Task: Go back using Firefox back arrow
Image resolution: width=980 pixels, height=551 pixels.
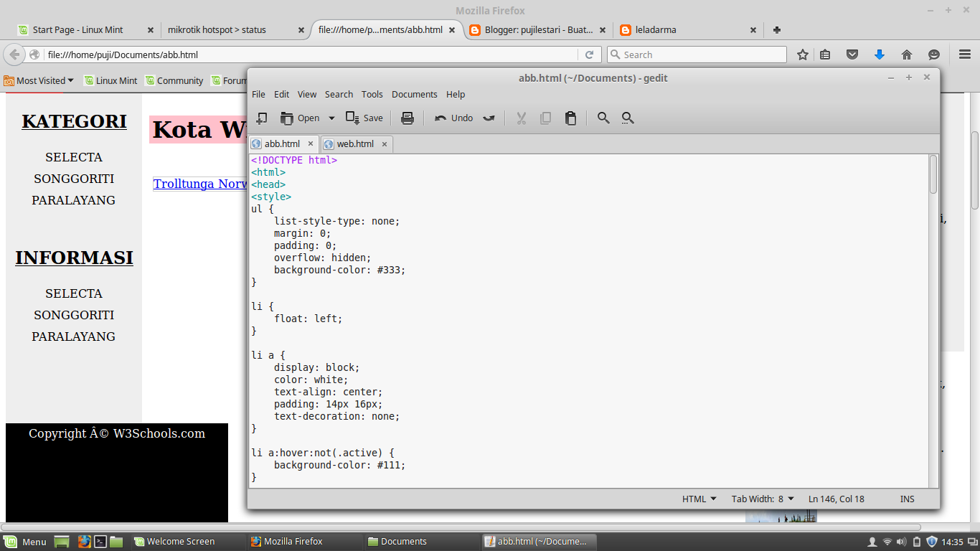Action: (14, 55)
